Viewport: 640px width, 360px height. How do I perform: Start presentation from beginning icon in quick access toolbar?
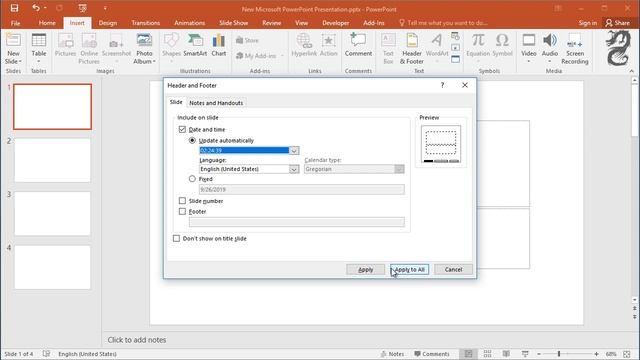coord(82,8)
